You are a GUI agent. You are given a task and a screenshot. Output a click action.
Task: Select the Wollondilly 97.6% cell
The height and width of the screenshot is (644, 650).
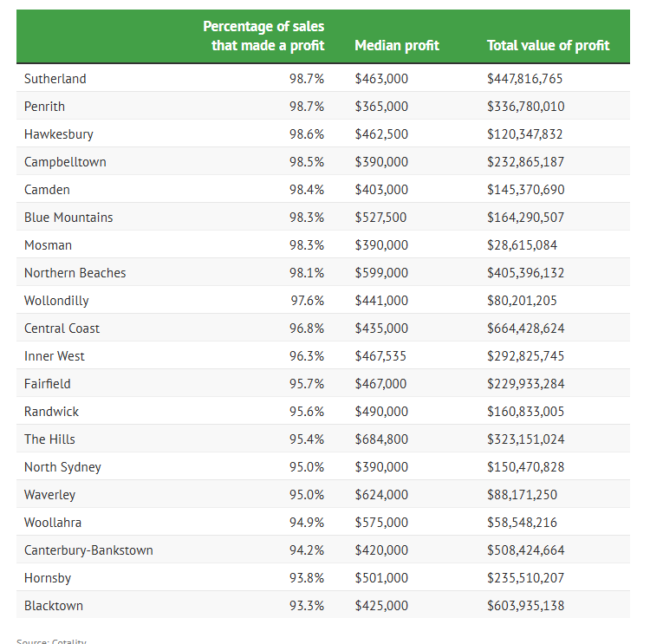307,301
